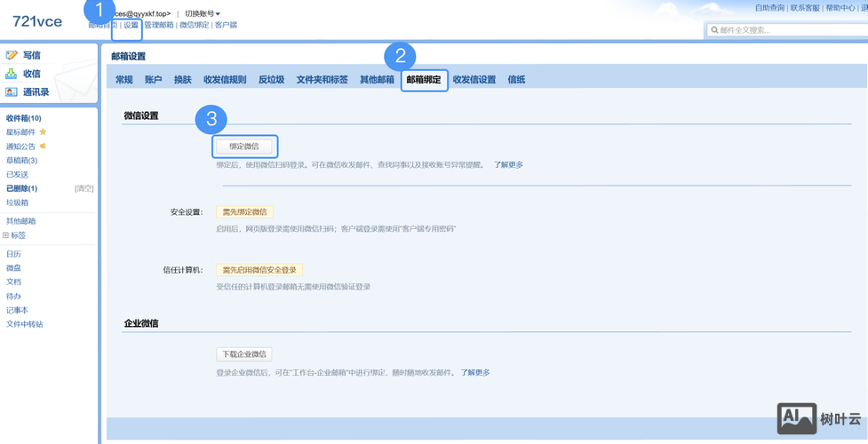Click the 设置 link in the top bar
868x444 pixels.
point(131,25)
